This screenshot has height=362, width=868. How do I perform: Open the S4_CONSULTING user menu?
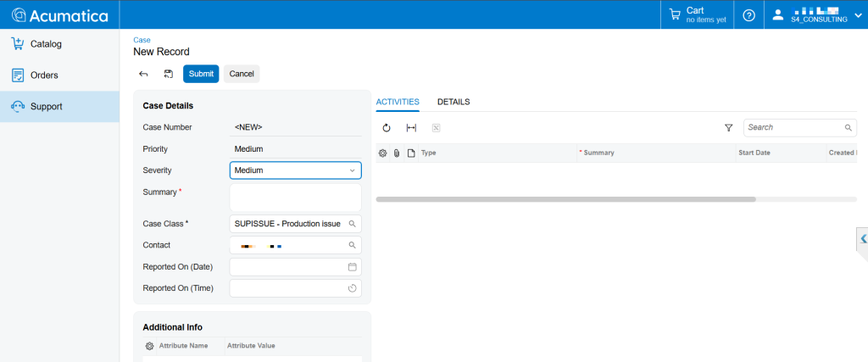[x=816, y=15]
